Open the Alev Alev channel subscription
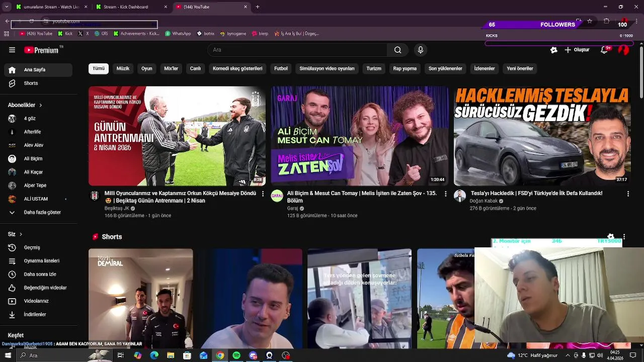Screen dimensions: 644x362 (x=38, y=145)
